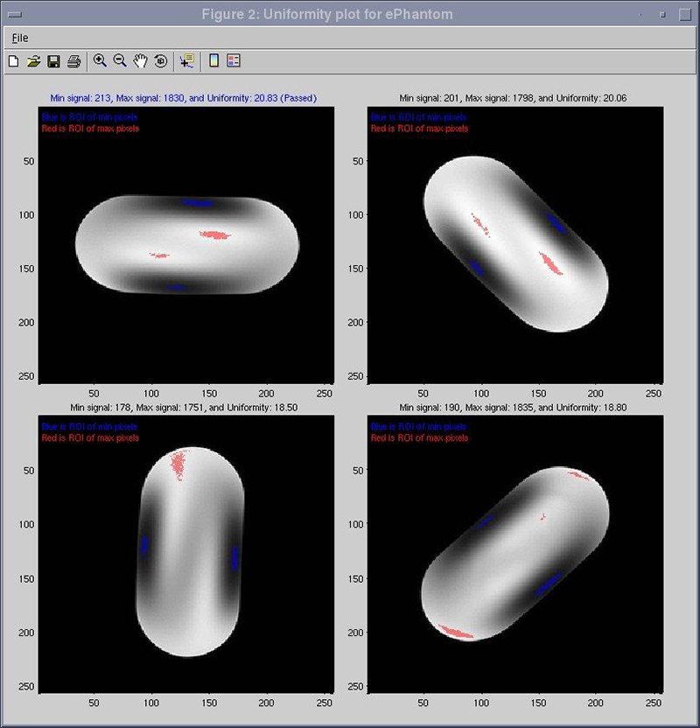Select the Zoom Out magnifier tool
This screenshot has width=700, height=728.
point(121,61)
